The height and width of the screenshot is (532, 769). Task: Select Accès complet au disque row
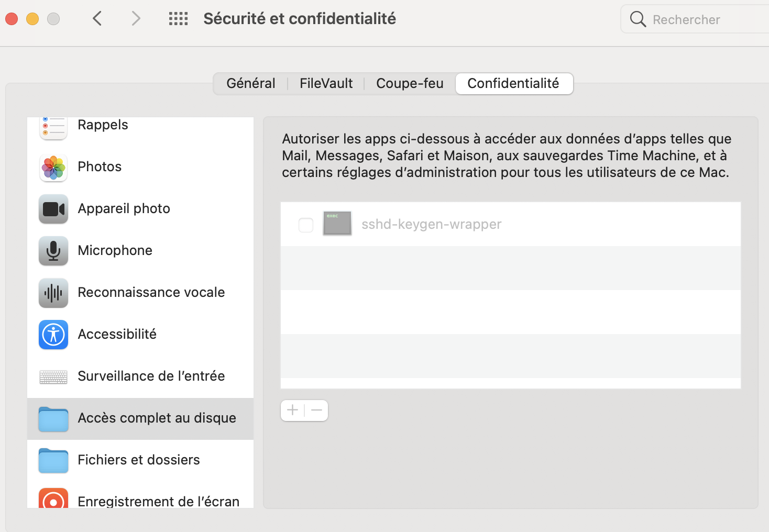(140, 418)
